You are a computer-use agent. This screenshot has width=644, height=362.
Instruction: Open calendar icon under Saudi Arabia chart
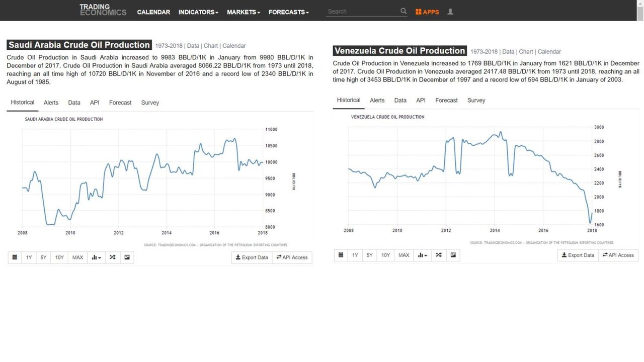[15, 257]
